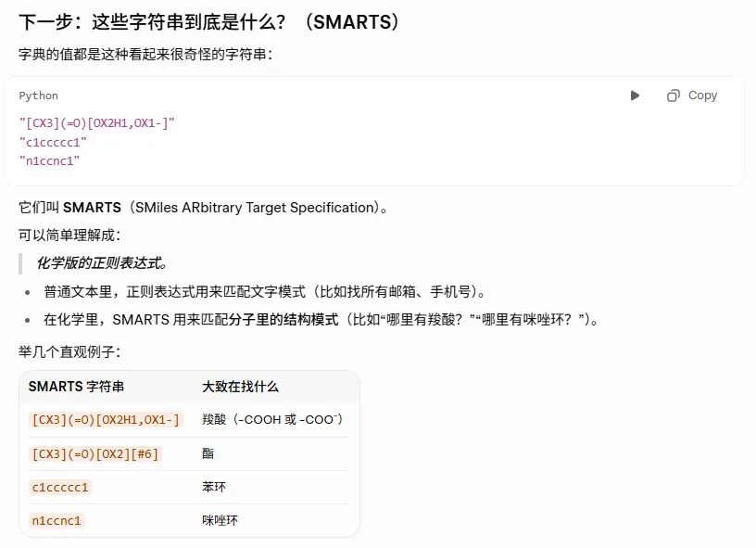Click the 化学版的正则表达式 blockquote
This screenshot has width=756, height=548.
(x=102, y=263)
